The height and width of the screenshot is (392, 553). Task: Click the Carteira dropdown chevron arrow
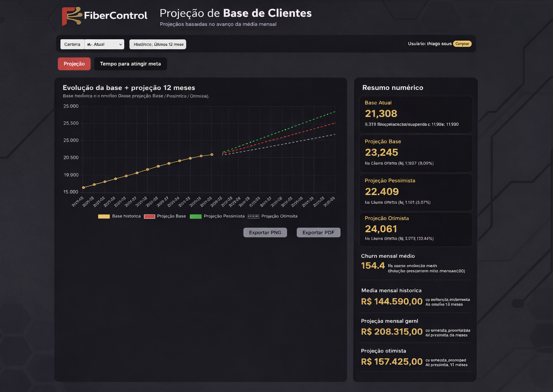coord(120,44)
